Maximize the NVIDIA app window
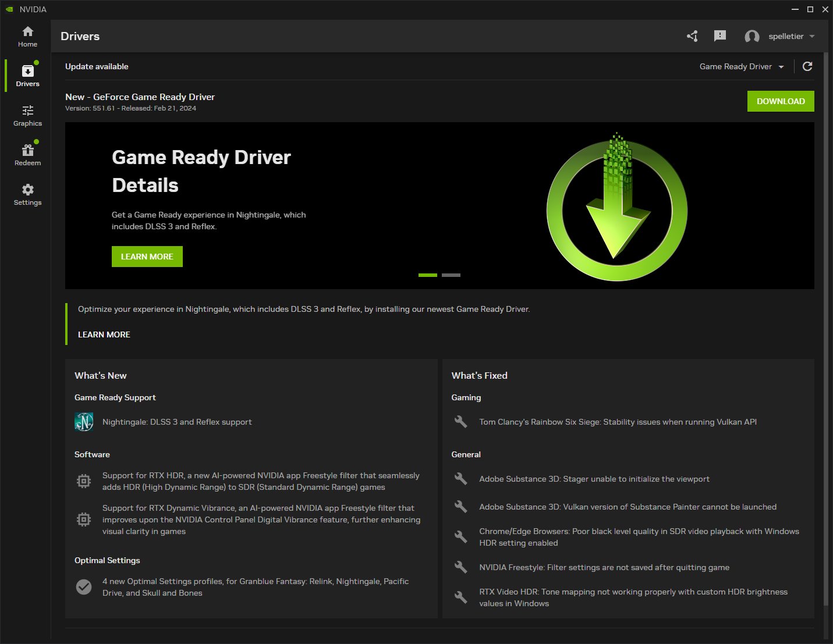 pyautogui.click(x=810, y=9)
